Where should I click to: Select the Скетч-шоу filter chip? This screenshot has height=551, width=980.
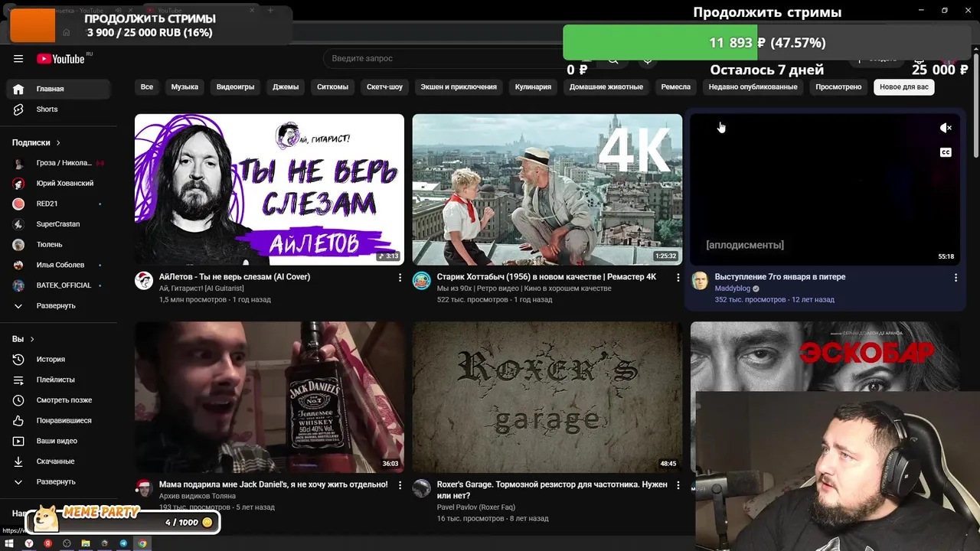click(384, 87)
